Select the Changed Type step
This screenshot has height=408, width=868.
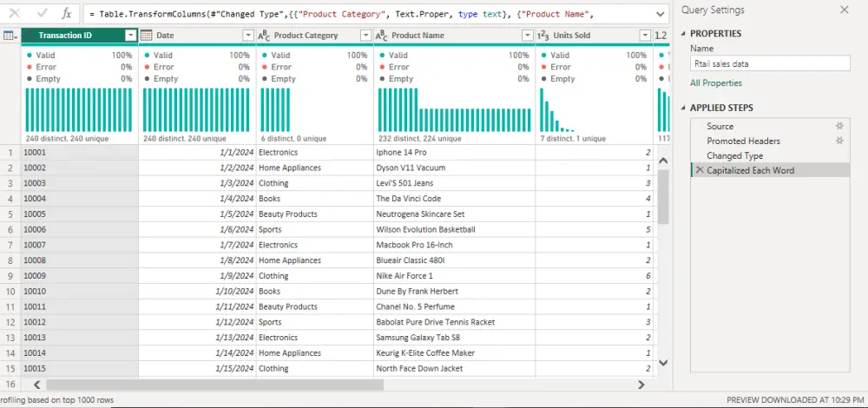tap(770, 155)
